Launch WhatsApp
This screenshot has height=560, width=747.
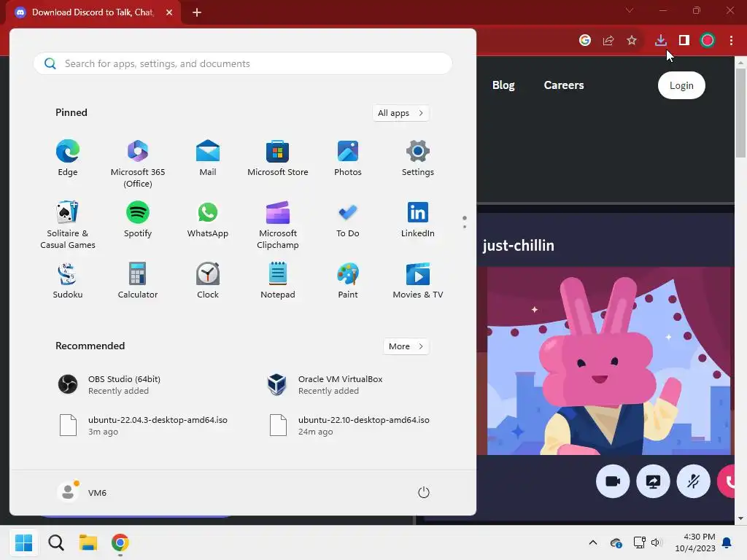208,219
